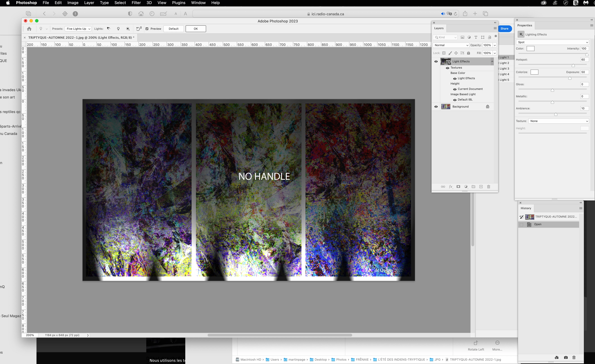Image resolution: width=595 pixels, height=364 pixels.
Task: Click the light Color swatch
Action: [530, 49]
